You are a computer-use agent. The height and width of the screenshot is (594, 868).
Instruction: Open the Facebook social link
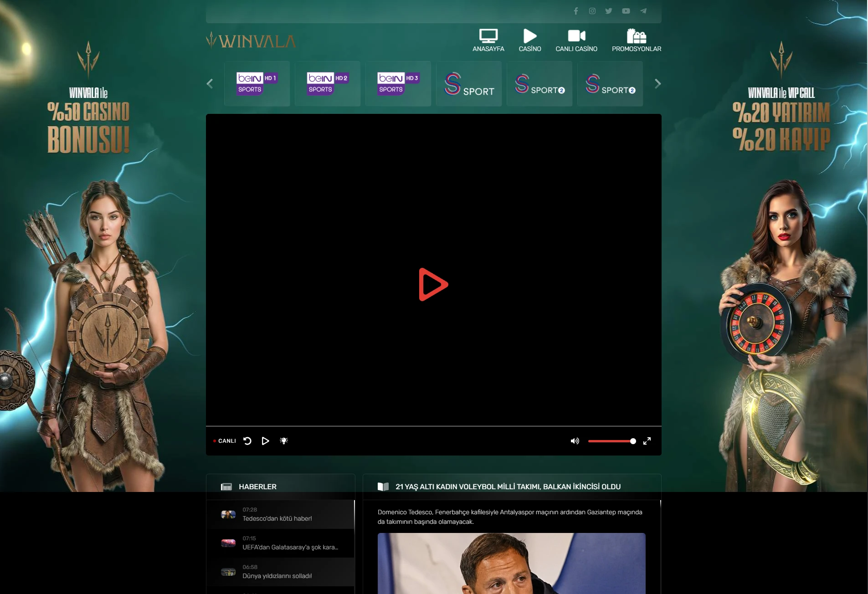[576, 11]
